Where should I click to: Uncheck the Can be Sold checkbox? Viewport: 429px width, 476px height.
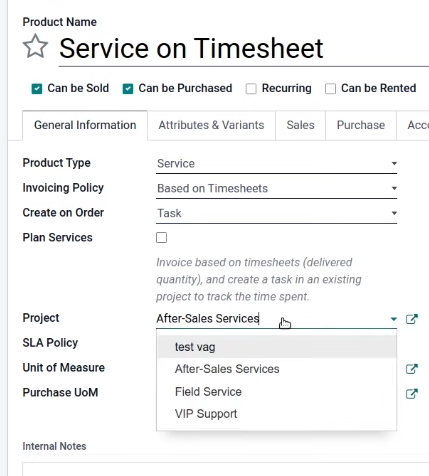coord(37,89)
